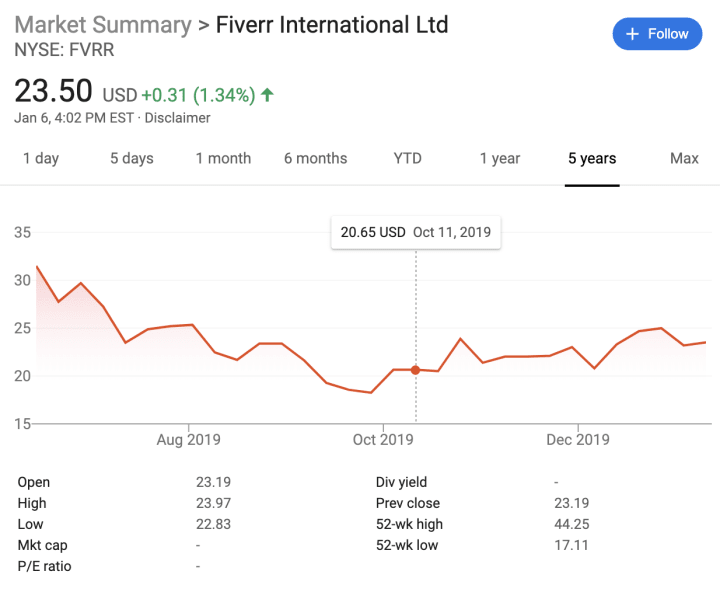The width and height of the screenshot is (720, 599).
Task: Click the 23.50 current price
Action: point(53,90)
